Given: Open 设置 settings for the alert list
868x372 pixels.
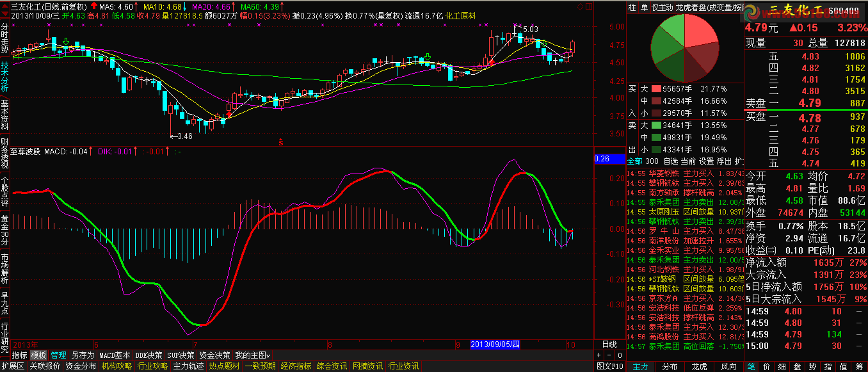Looking at the screenshot, I should pos(705,161).
